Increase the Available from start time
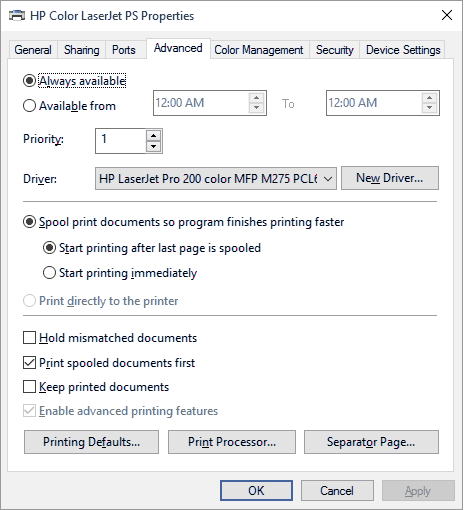 (257, 98)
